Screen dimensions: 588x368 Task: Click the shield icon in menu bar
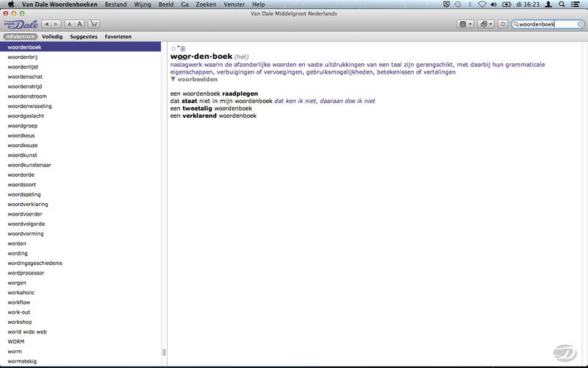446,4
